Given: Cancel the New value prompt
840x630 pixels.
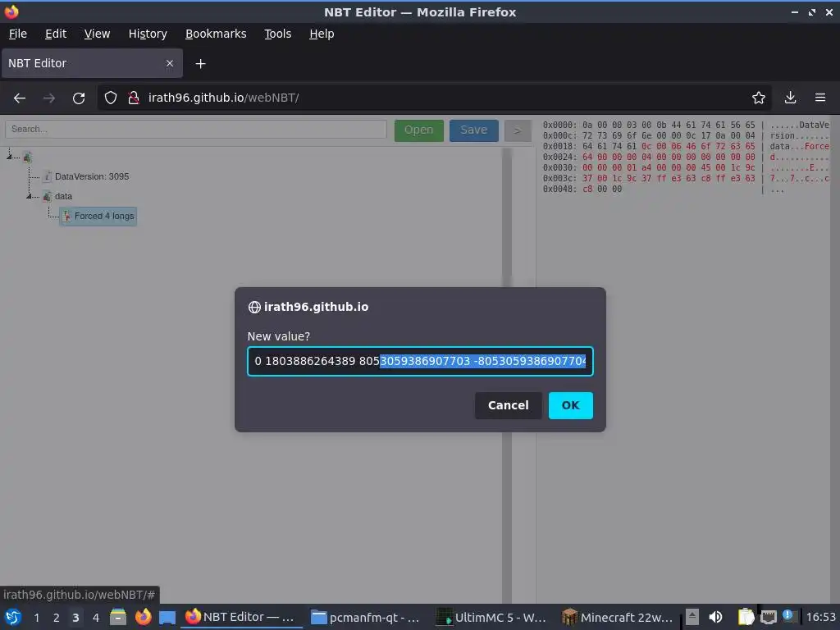Looking at the screenshot, I should (508, 405).
